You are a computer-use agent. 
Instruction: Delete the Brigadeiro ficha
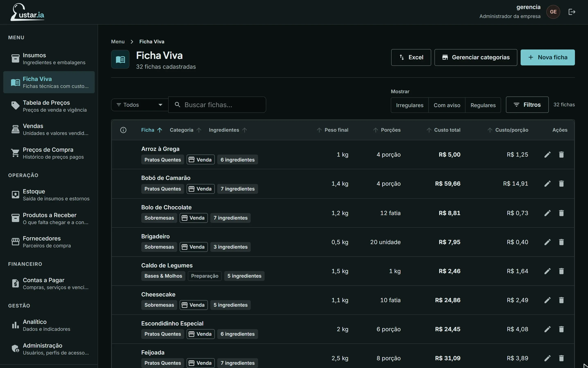561,242
